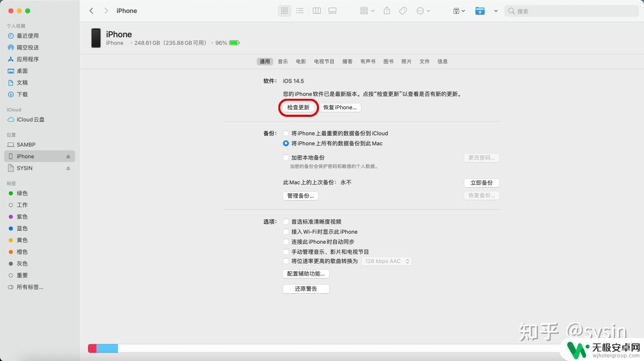Open the group-by options dropdown

pyautogui.click(x=367, y=11)
